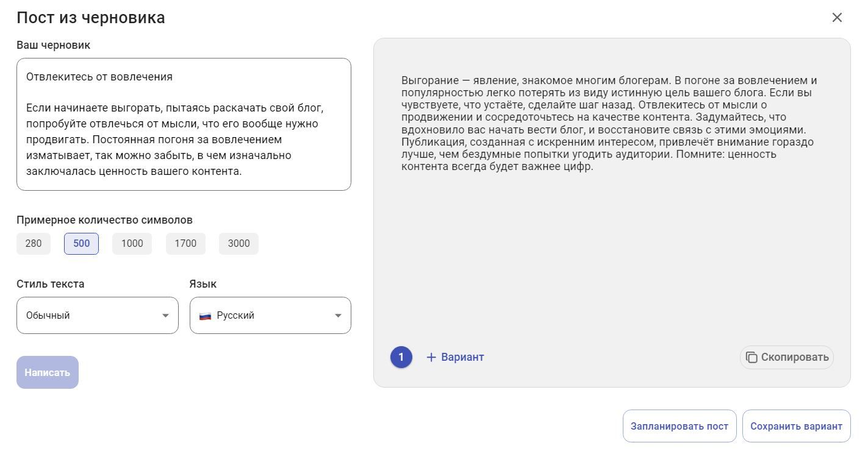
Task: Select 3000 characters option
Action: tap(239, 244)
